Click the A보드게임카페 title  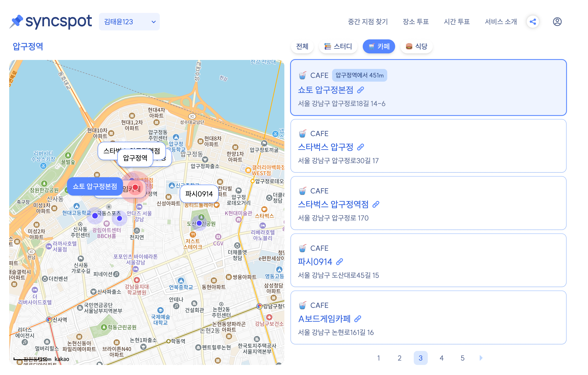pyautogui.click(x=324, y=319)
